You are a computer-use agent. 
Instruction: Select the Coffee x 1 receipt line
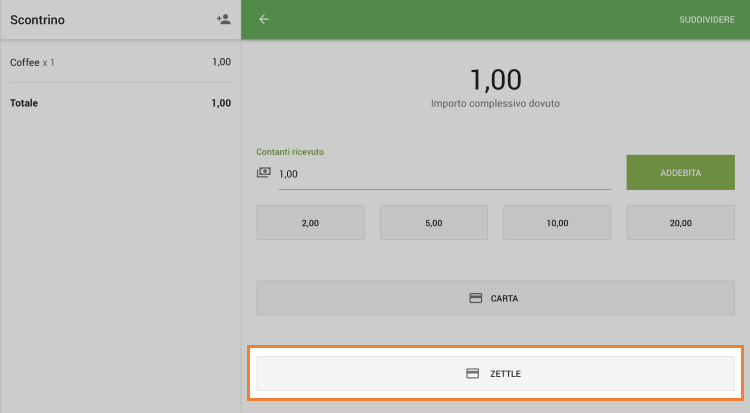[32, 62]
